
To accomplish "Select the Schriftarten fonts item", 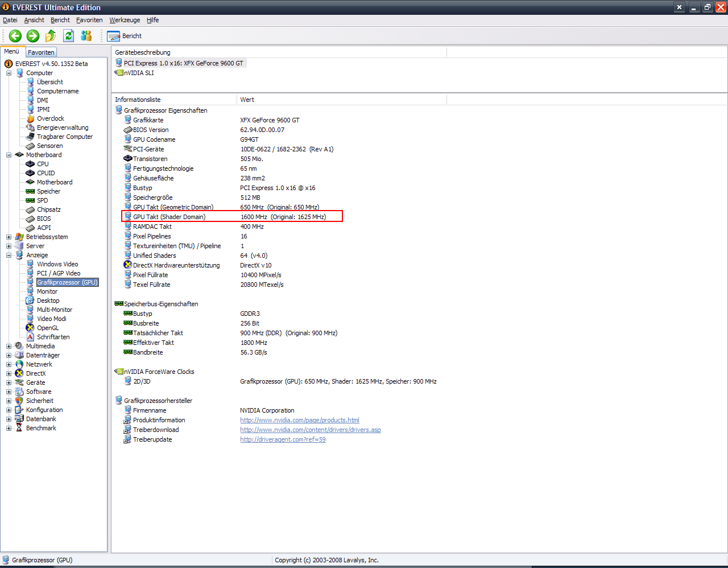I will pos(53,337).
